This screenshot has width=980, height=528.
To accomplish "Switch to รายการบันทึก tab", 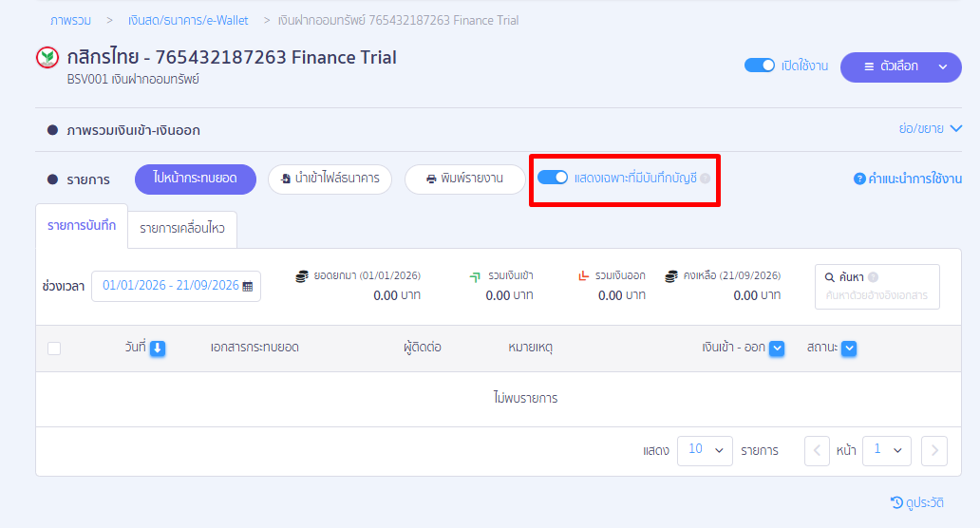I will 82,226.
